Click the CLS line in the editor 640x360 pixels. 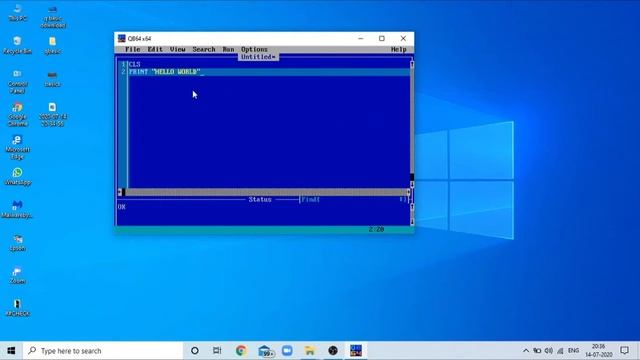click(134, 64)
